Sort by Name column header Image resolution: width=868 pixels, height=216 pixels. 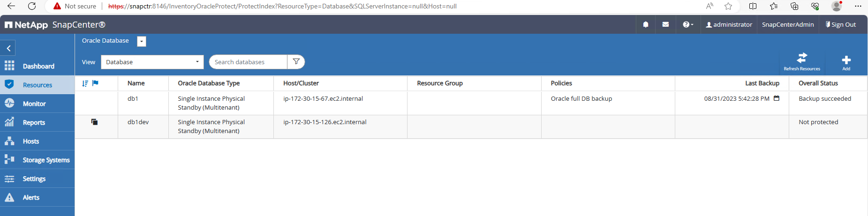(x=136, y=83)
